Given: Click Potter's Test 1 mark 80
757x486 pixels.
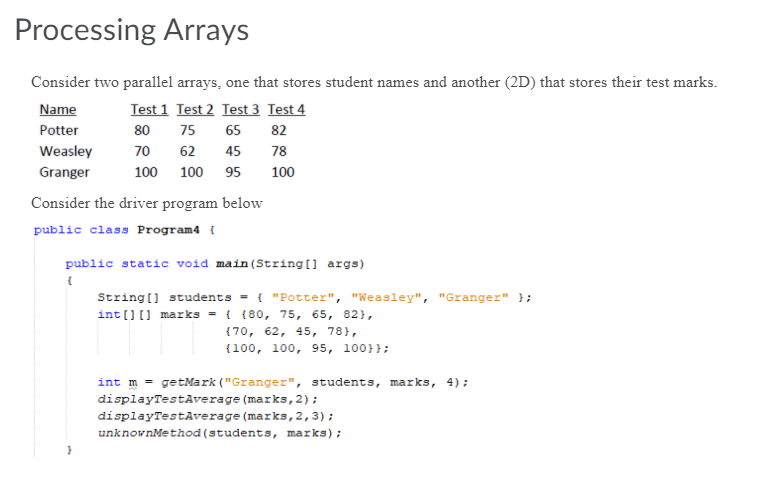Looking at the screenshot, I should (x=142, y=130).
